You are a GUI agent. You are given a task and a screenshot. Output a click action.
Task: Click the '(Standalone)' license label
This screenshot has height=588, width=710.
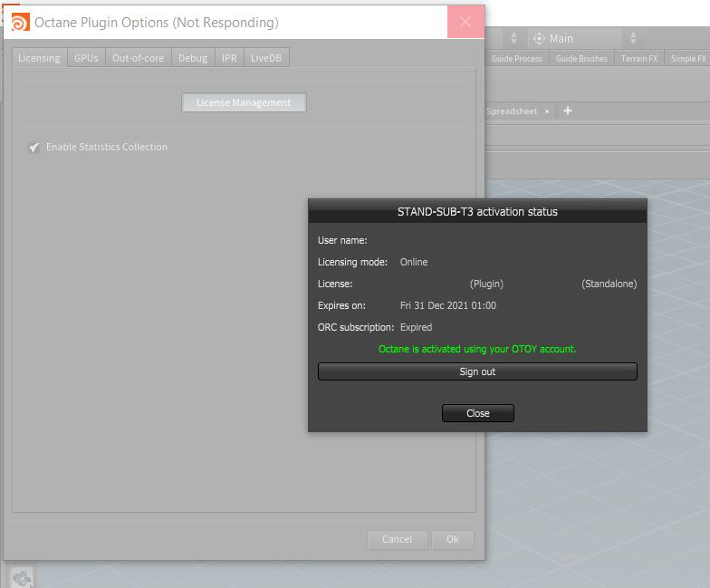coord(609,284)
